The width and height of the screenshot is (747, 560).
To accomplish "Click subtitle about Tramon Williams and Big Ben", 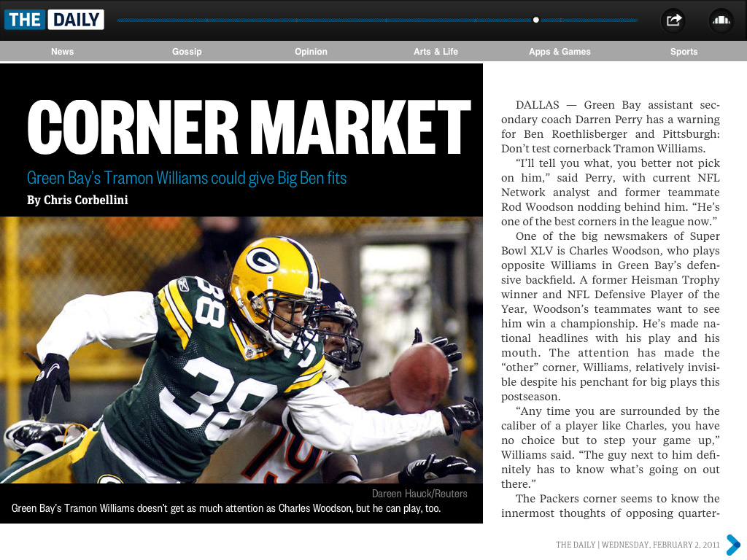I will pos(187,178).
